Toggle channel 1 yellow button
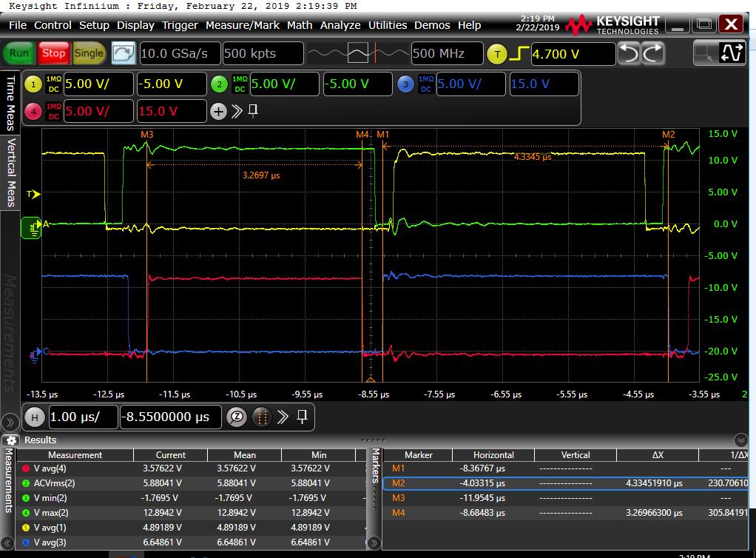756x558 pixels. coord(33,84)
